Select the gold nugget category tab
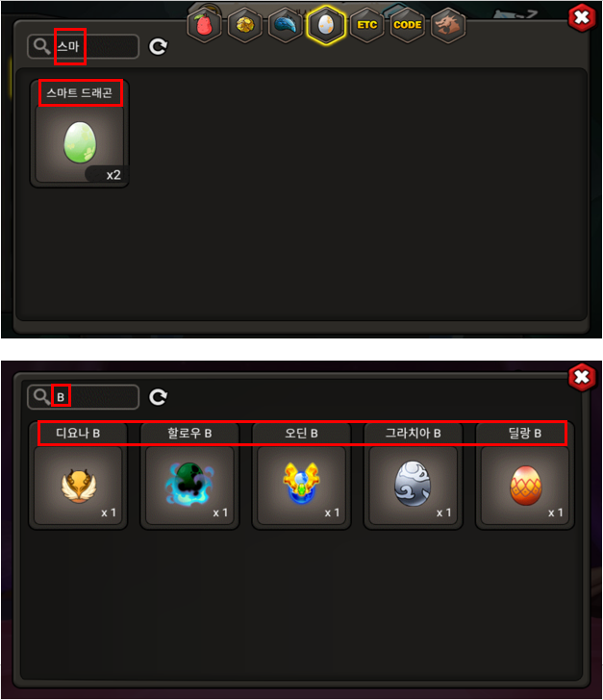This screenshot has width=603, height=700. 245,26
